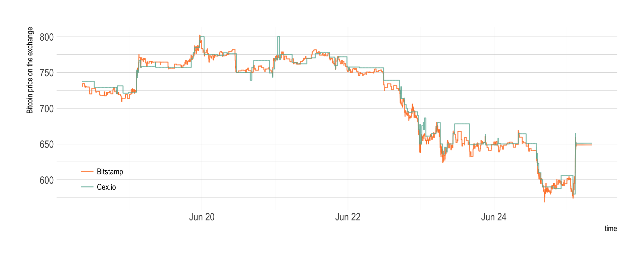The height and width of the screenshot is (258, 644).
Task: Select the 750 y-axis tick label
Action: [x=47, y=73]
